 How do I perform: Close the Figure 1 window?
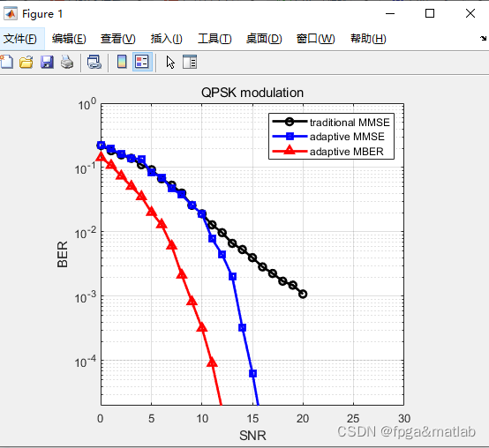point(470,13)
